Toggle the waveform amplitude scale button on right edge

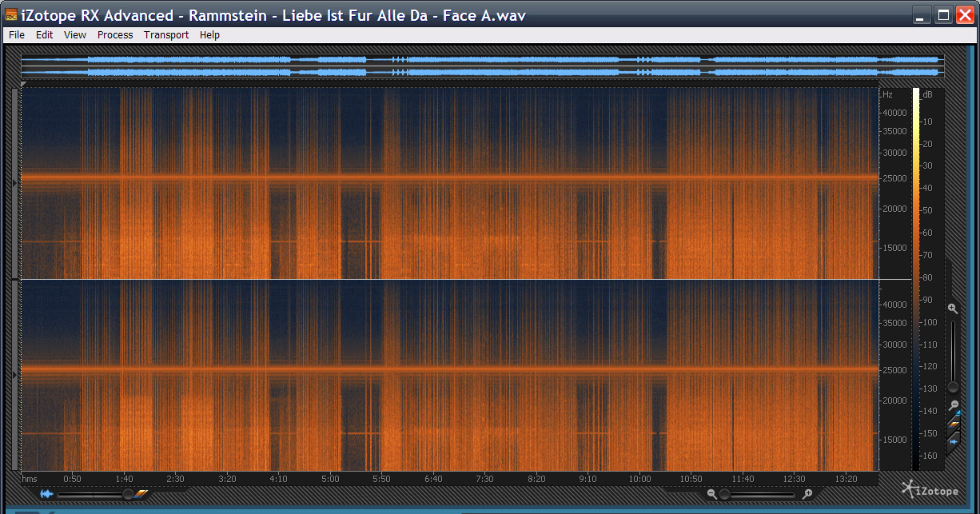[953, 441]
